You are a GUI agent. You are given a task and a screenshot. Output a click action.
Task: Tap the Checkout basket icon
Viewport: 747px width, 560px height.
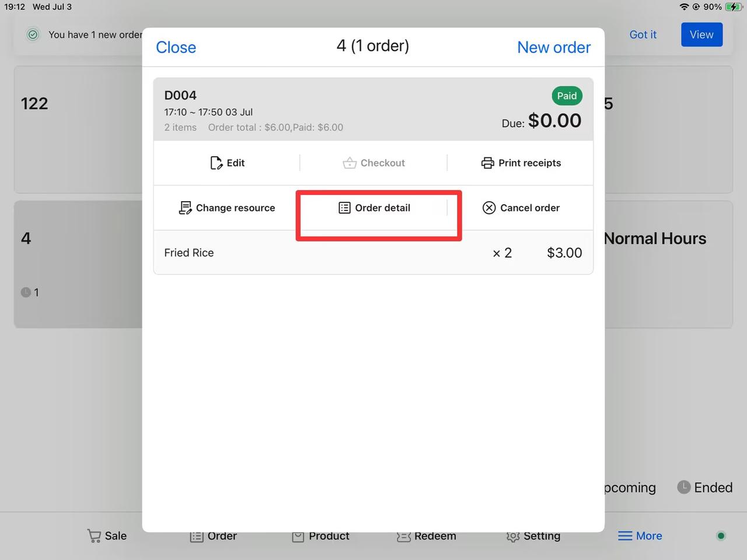point(350,163)
